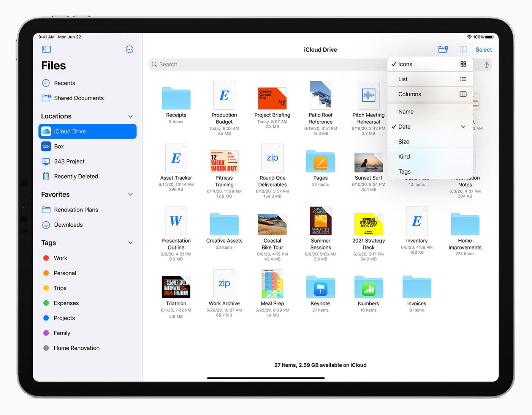This screenshot has height=415, width=532.
Task: Expand the Date sort options chevron
Action: click(x=463, y=126)
